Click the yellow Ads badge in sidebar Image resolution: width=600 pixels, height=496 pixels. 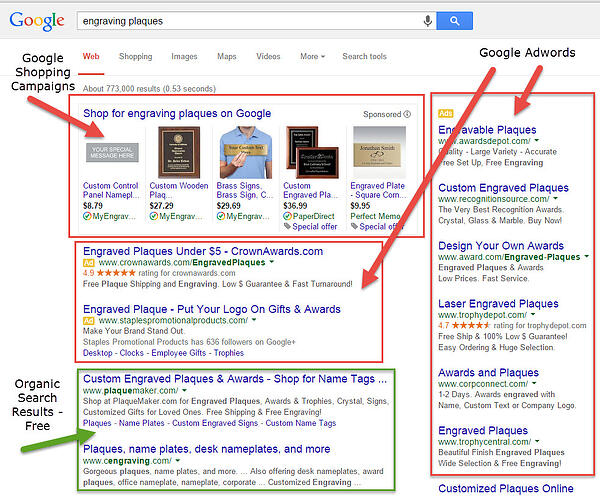pos(446,113)
